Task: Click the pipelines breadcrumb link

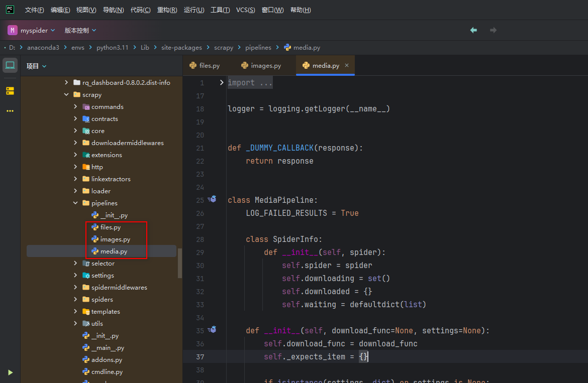Action: [x=258, y=47]
